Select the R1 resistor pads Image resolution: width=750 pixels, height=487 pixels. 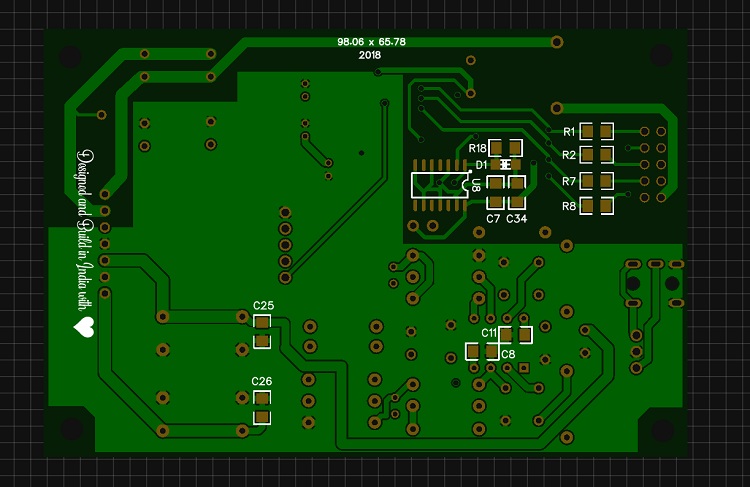(x=596, y=131)
